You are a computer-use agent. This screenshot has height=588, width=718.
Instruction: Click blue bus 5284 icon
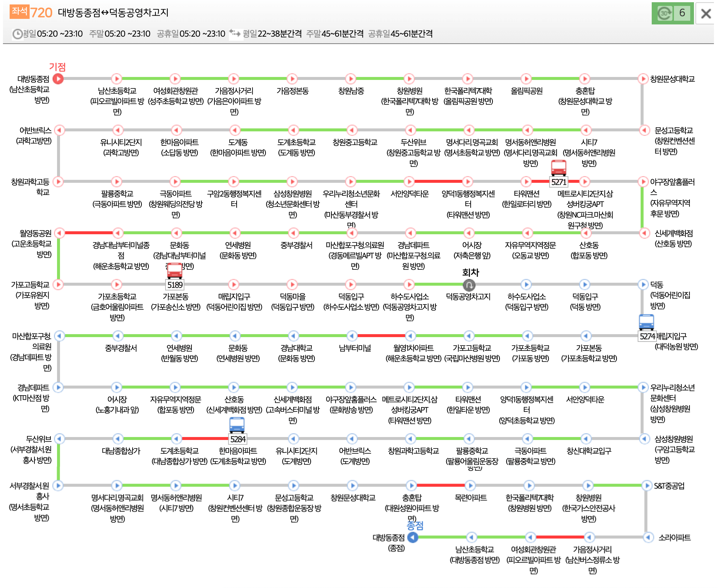pyautogui.click(x=237, y=425)
